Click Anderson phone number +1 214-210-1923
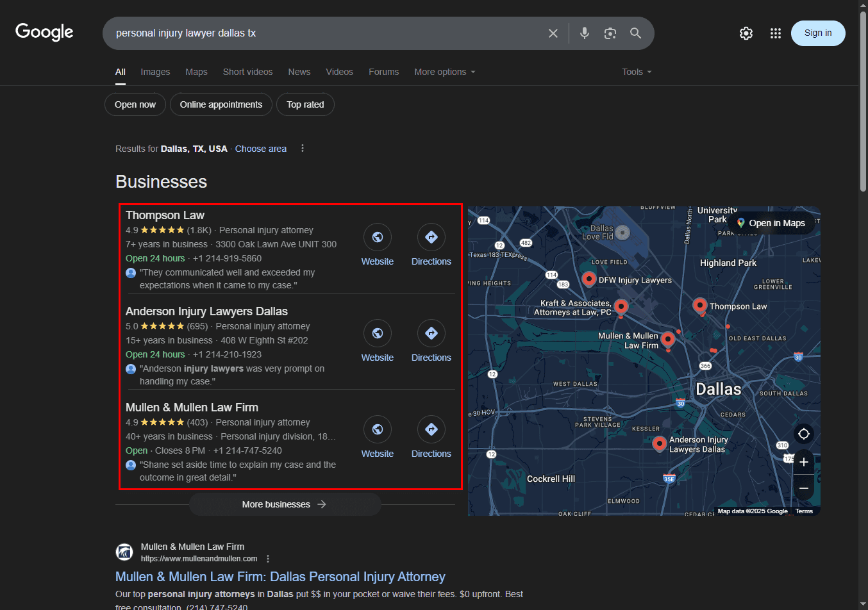Viewport: 868px width, 610px height. point(227,354)
